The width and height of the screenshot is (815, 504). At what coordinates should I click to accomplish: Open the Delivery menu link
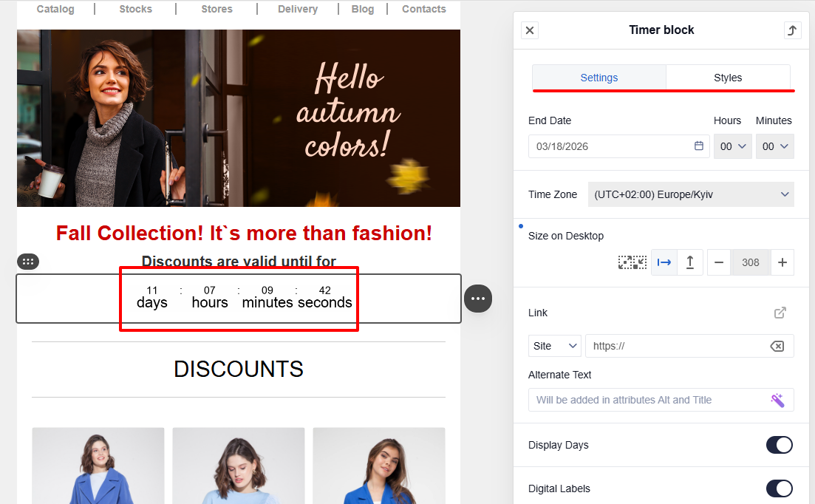pos(298,9)
